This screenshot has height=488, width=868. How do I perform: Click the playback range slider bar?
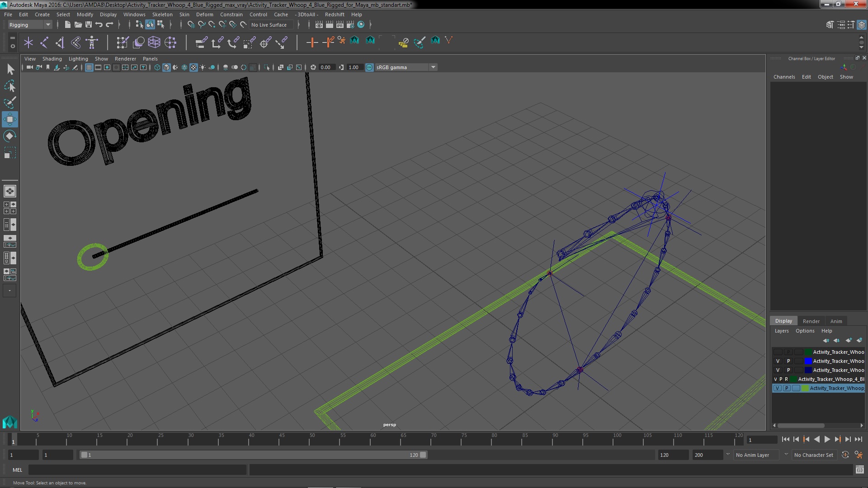[x=253, y=455]
